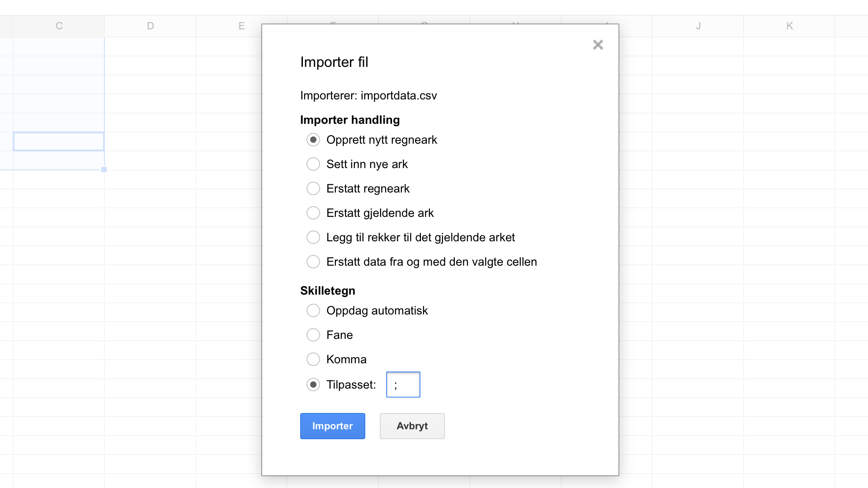Choose "Fane" as the delimiter
868x488 pixels.
pyautogui.click(x=313, y=335)
